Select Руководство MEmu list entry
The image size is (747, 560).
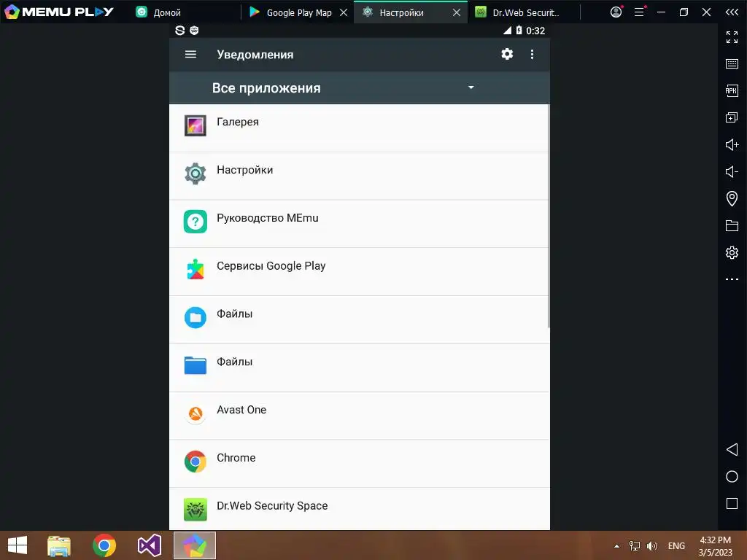(x=359, y=224)
